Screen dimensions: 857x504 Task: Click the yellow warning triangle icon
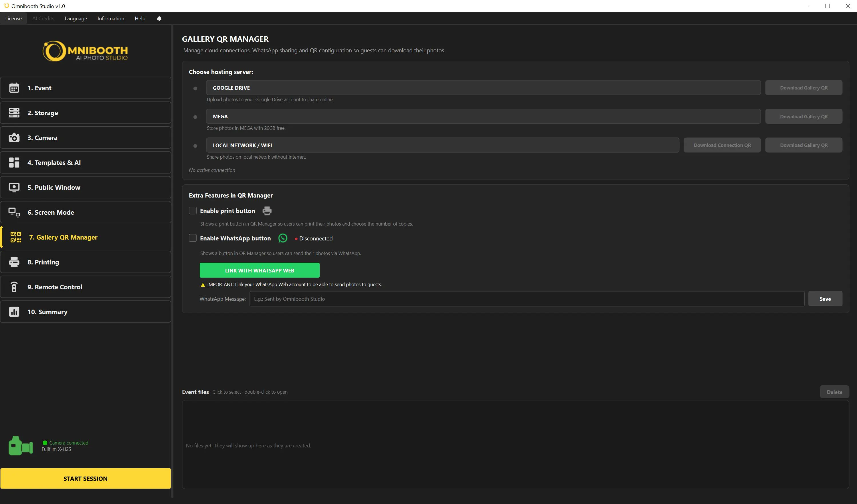tap(203, 285)
